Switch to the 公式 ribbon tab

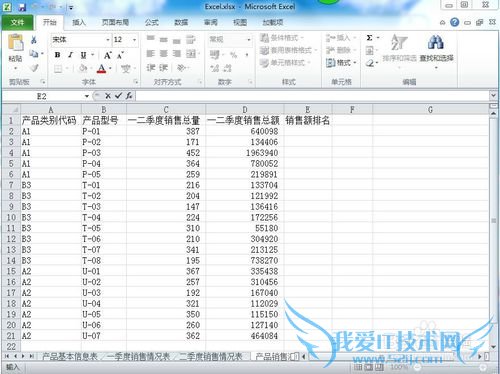pyautogui.click(x=152, y=22)
